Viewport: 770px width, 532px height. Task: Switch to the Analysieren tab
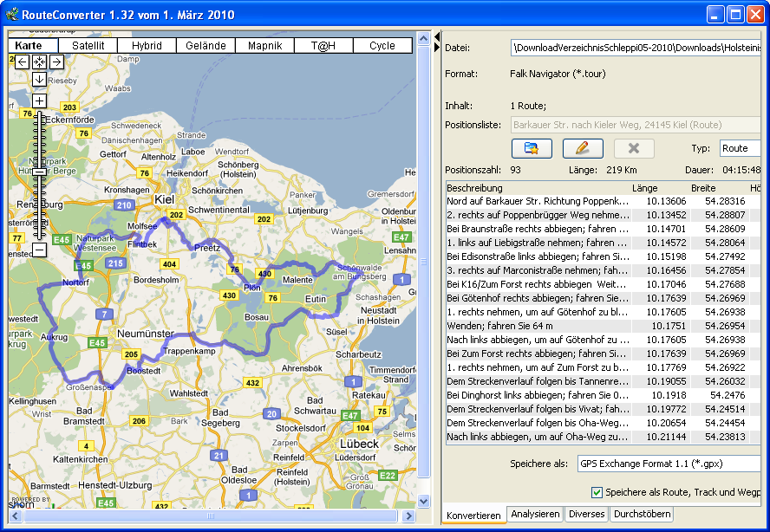[x=535, y=514]
